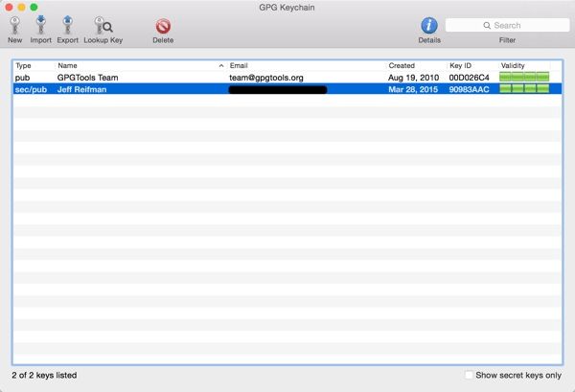This screenshot has height=392, width=575.
Task: Click the Aug 19, 2010 created date
Action: click(413, 78)
